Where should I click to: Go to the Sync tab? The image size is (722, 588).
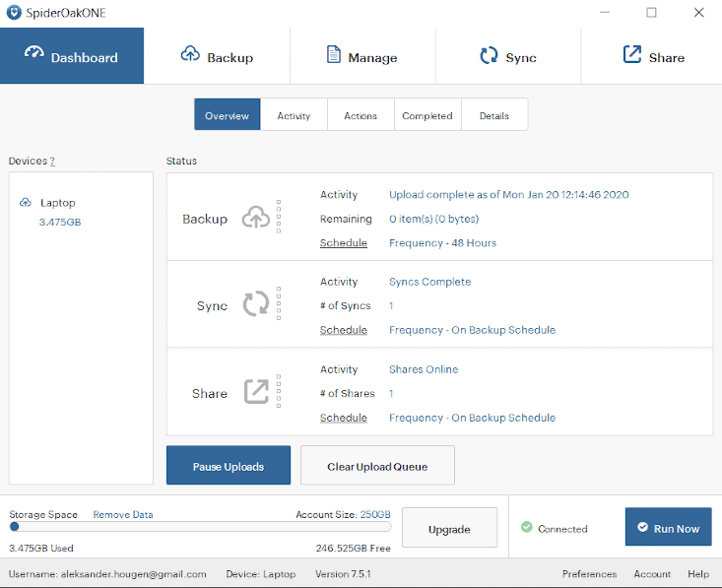508,56
